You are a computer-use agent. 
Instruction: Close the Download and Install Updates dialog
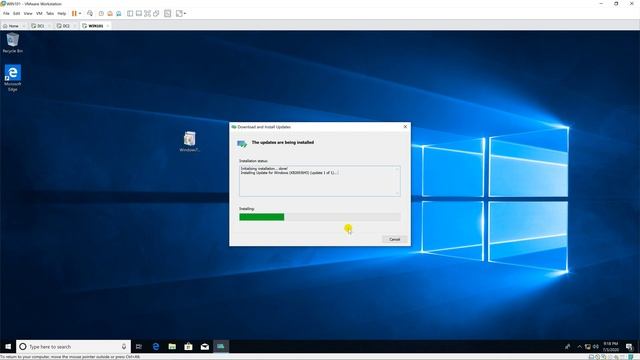coord(405,127)
